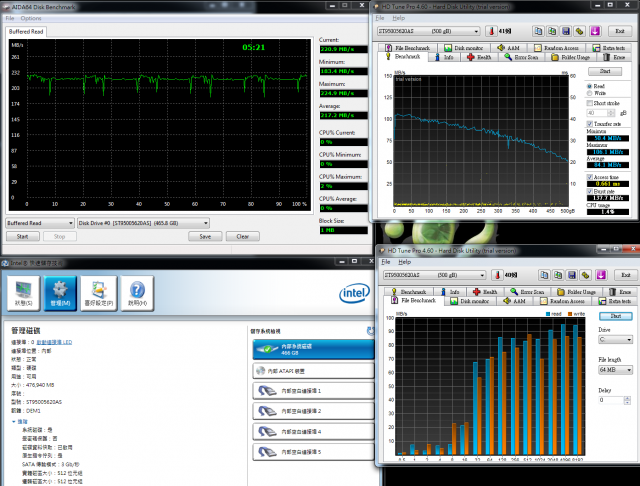Image resolution: width=640 pixels, height=486 pixels.
Task: Open drive dropdown in upper HD Tune
Action: (429, 31)
